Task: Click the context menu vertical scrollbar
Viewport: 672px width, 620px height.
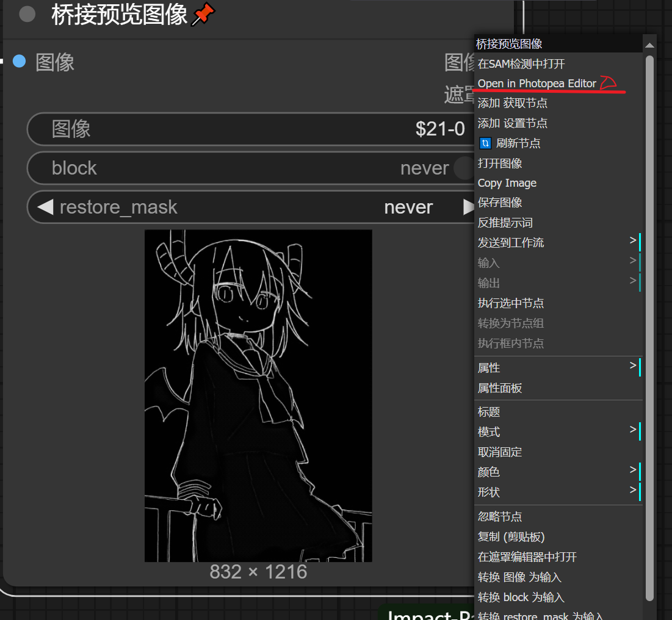Action: point(649,305)
